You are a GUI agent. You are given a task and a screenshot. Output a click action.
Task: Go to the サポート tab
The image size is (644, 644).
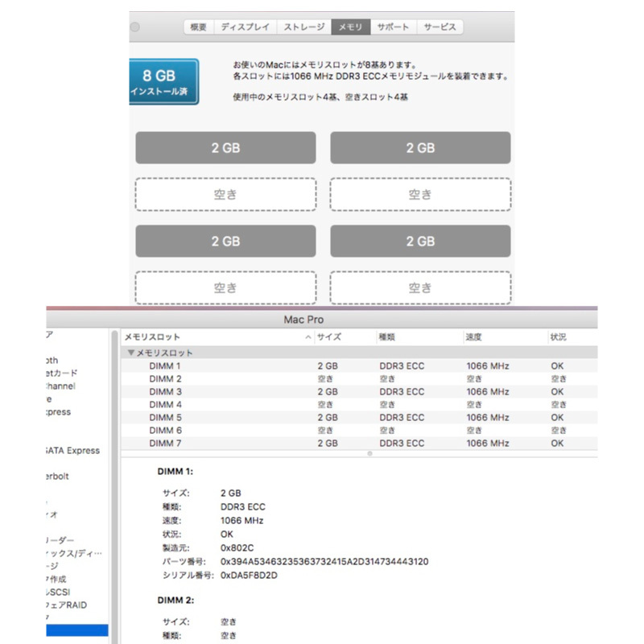(394, 27)
